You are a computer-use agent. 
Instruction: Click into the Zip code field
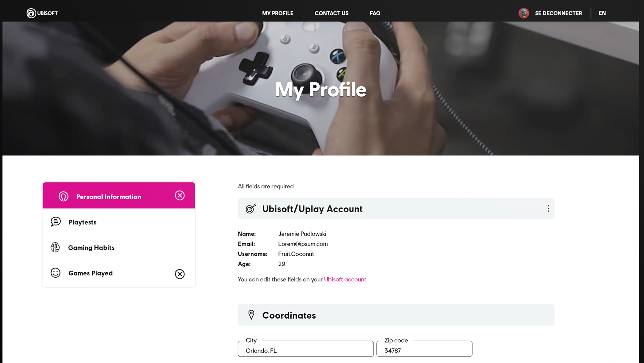424,349
